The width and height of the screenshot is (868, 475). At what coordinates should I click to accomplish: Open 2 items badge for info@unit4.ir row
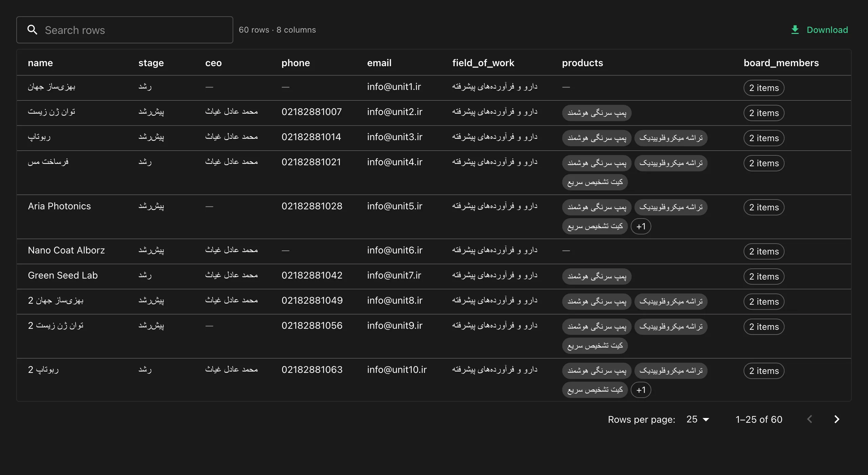(764, 163)
